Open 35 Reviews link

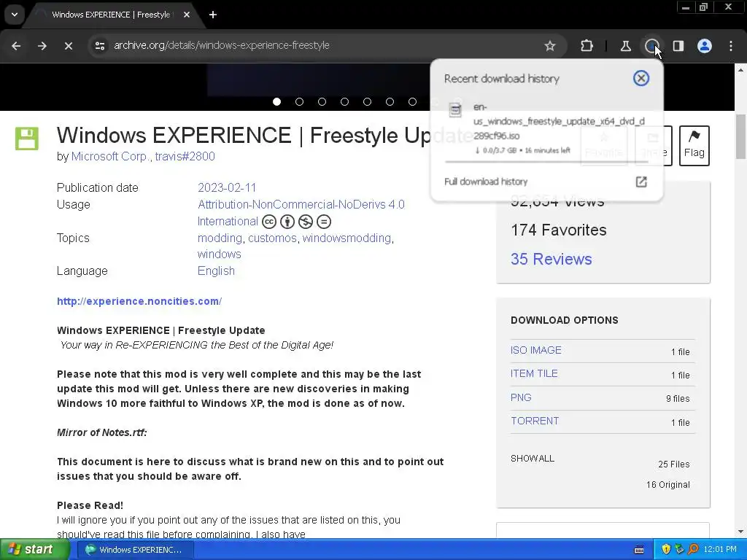(551, 259)
